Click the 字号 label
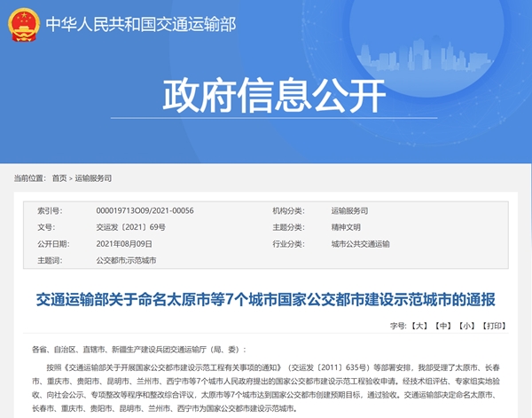The height and width of the screenshot is (418, 532). pyautogui.click(x=398, y=326)
